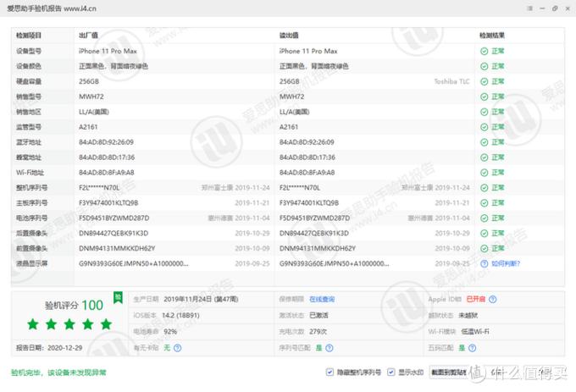Click the 截图到剪贴板 button

click(x=449, y=373)
